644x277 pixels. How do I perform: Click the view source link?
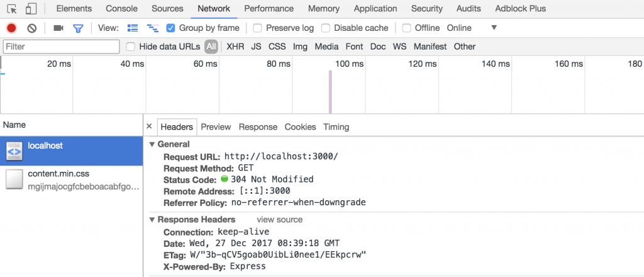pyautogui.click(x=279, y=220)
